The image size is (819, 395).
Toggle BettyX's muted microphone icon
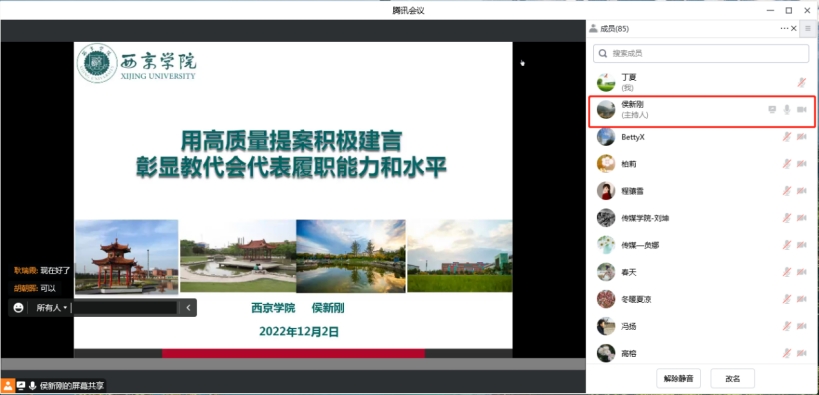[x=787, y=137]
